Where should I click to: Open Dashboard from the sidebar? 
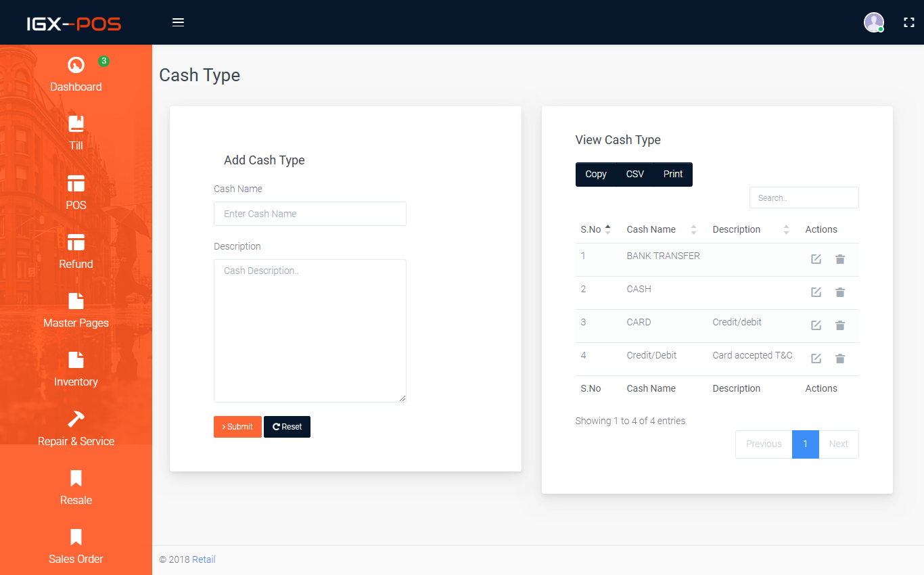(x=76, y=74)
